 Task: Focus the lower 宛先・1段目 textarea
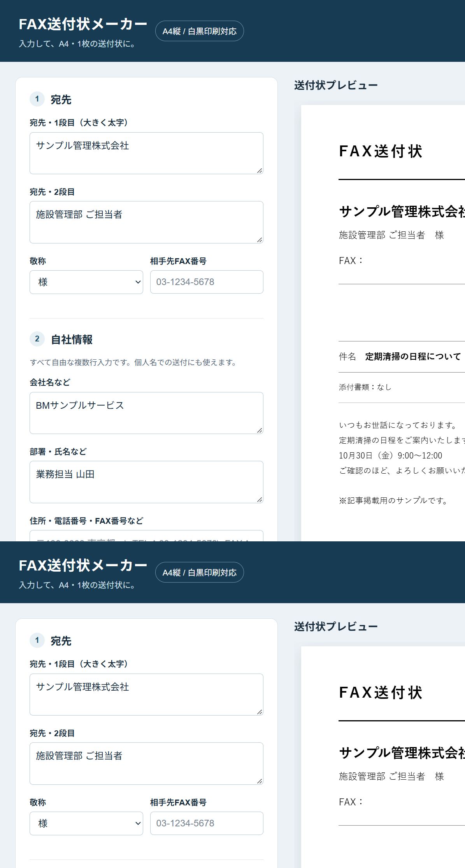pyautogui.click(x=146, y=695)
